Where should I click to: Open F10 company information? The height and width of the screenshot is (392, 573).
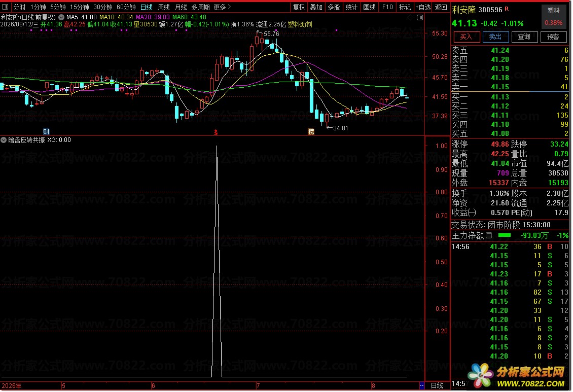(387, 7)
